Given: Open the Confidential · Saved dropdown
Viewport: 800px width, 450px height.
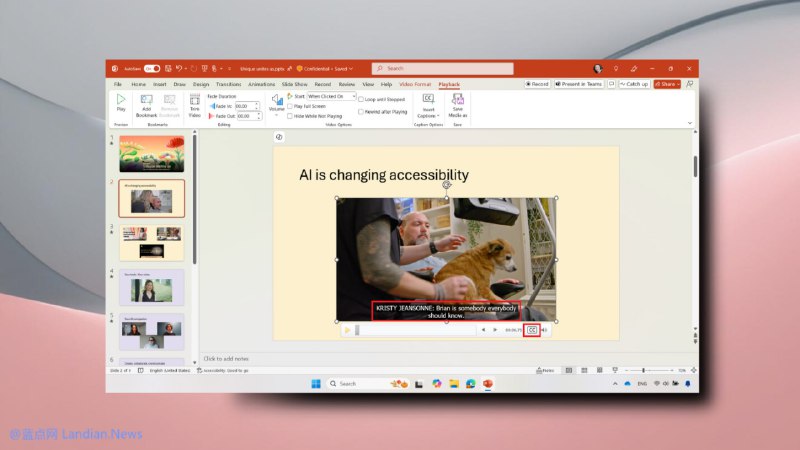Looking at the screenshot, I should point(325,68).
